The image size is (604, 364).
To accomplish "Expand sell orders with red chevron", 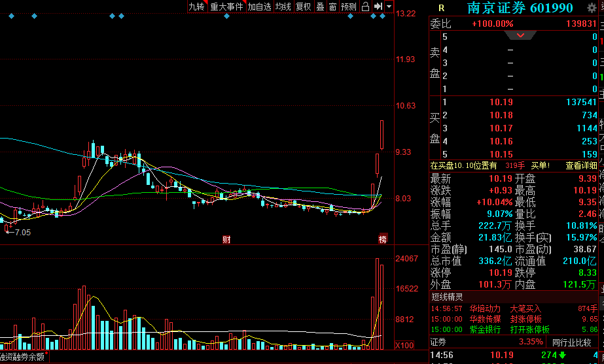I will tap(520, 35).
